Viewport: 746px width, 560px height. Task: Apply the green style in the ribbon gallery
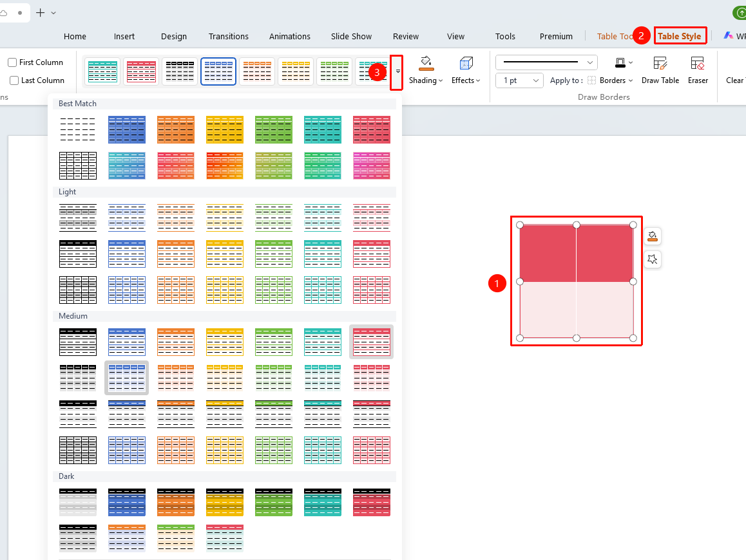pyautogui.click(x=334, y=71)
